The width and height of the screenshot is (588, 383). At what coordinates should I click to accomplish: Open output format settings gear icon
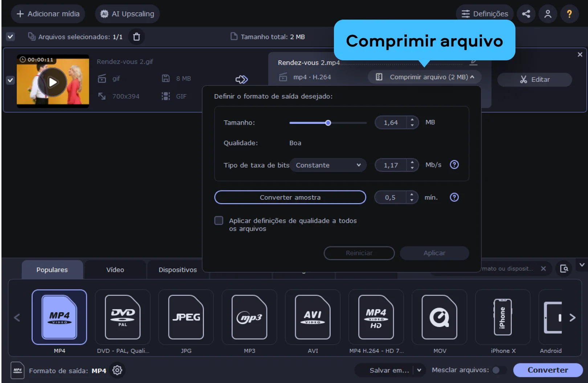point(117,370)
